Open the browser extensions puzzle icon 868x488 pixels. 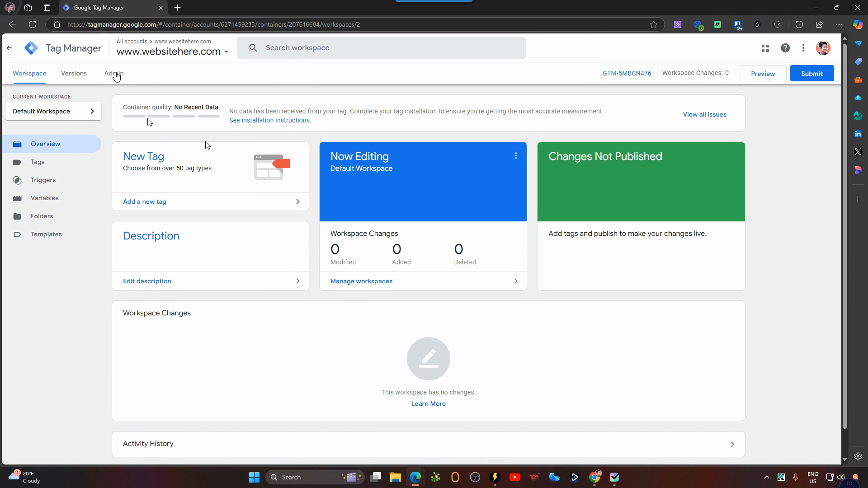tap(777, 24)
